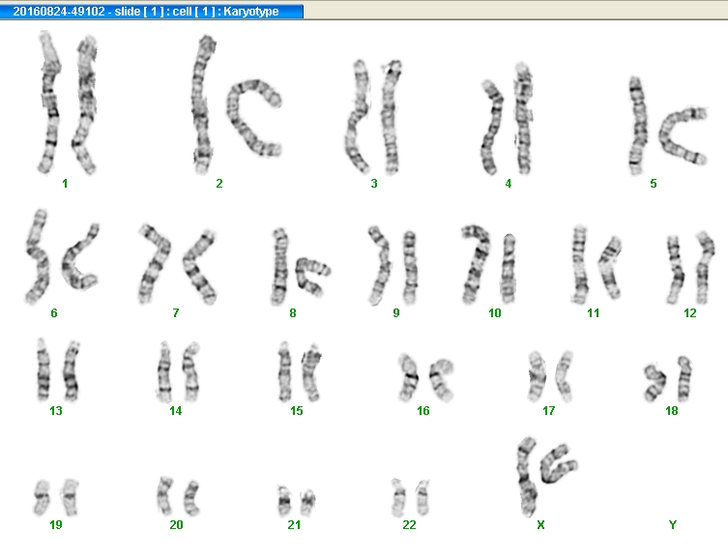Select the chromosome 8 pair image
The width and height of the screenshot is (728, 560).
[301, 267]
